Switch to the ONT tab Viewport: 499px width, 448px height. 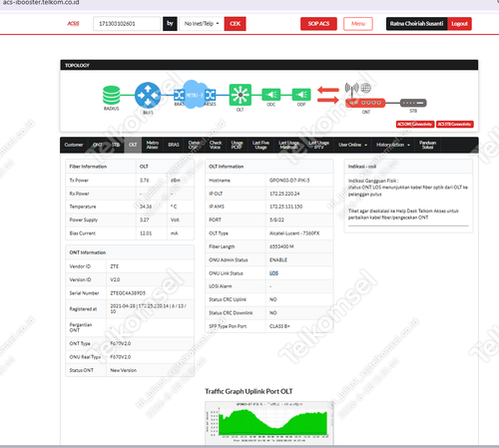point(98,145)
